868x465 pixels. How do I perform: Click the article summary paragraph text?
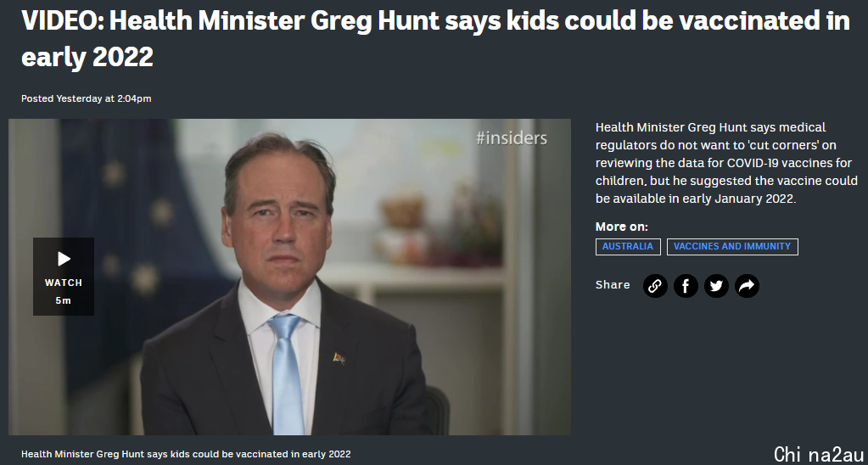click(x=726, y=163)
